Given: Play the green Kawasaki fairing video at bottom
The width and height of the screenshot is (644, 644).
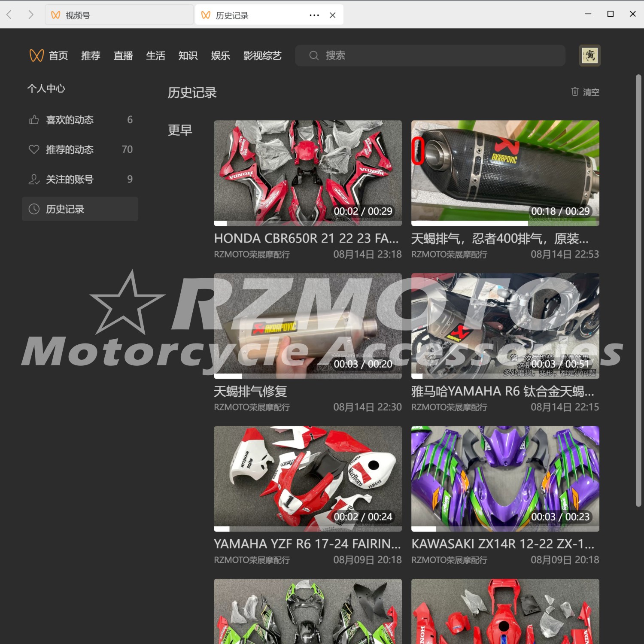Looking at the screenshot, I should click(x=308, y=611).
